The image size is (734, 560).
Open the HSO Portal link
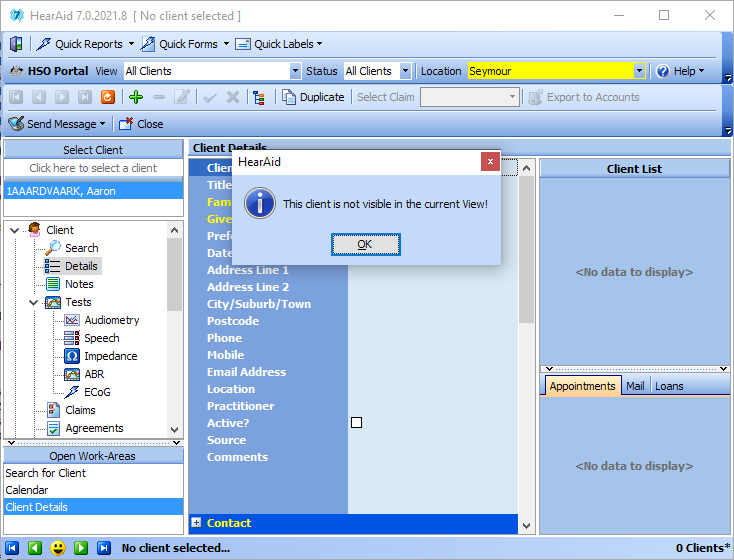pos(49,71)
